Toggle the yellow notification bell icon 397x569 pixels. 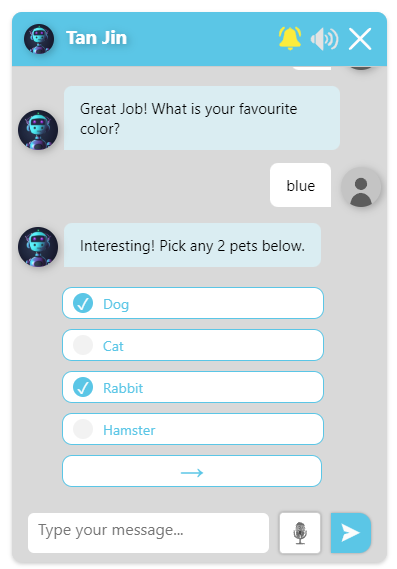[x=290, y=38]
